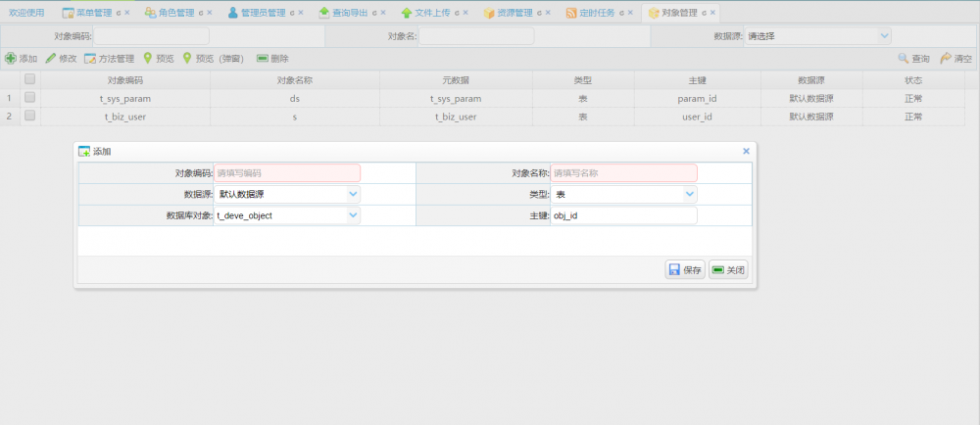Click the 对象名称 cell 's'
The image size is (980, 425).
[294, 117]
